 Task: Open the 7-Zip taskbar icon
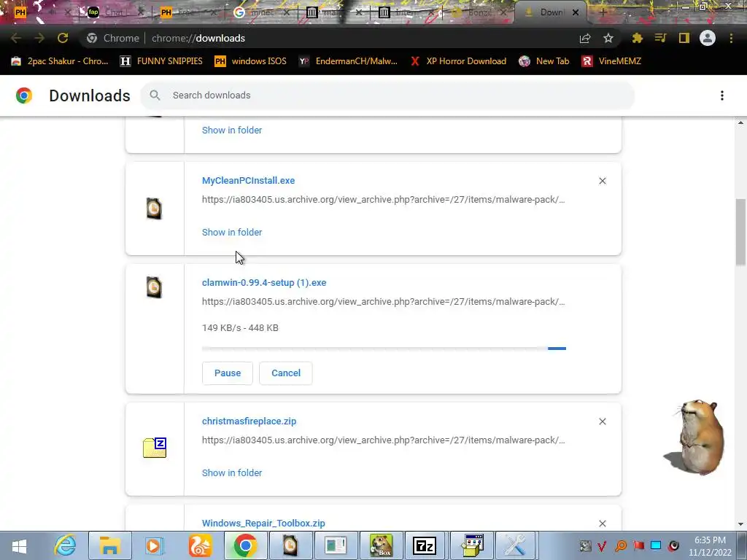pos(425,545)
